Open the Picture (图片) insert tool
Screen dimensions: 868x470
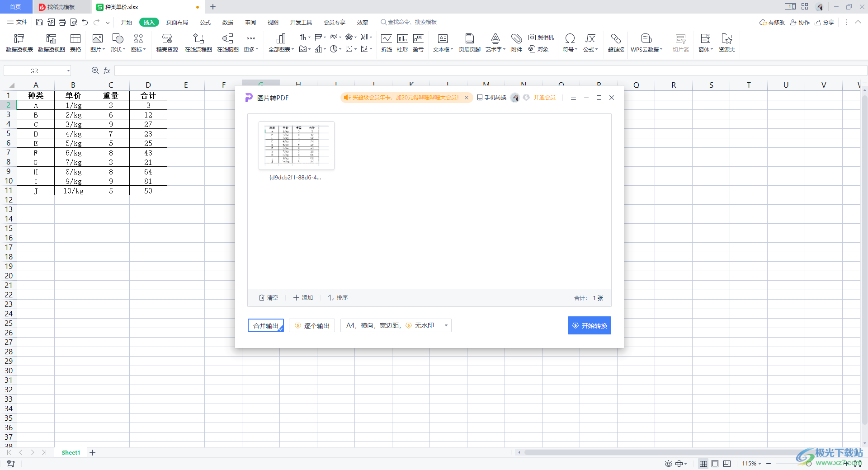coord(98,43)
